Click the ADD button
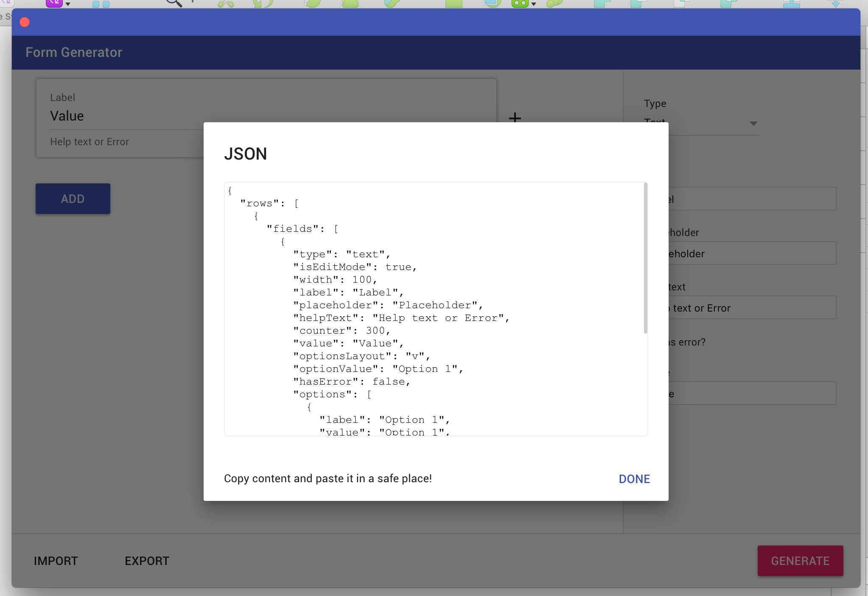Image resolution: width=868 pixels, height=596 pixels. tap(73, 199)
